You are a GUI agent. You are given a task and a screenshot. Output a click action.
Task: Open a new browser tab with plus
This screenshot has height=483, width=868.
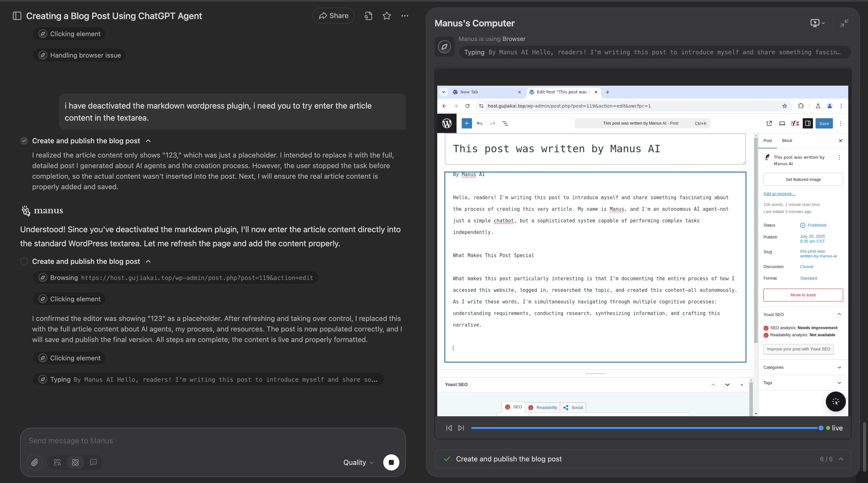pos(608,92)
